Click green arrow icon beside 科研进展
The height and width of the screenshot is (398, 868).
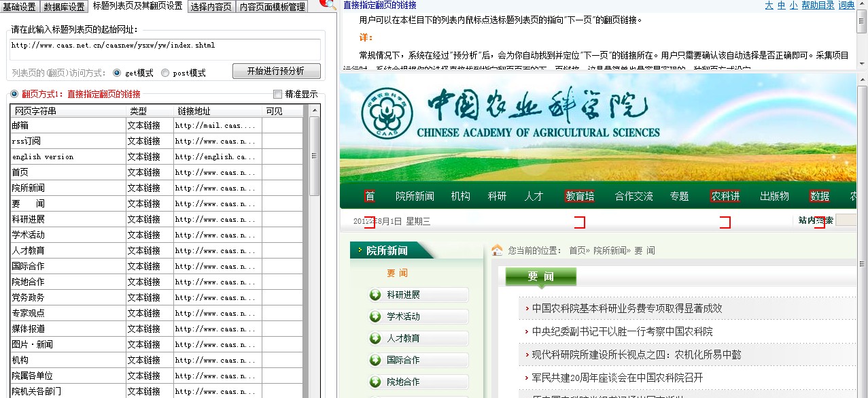tap(375, 295)
